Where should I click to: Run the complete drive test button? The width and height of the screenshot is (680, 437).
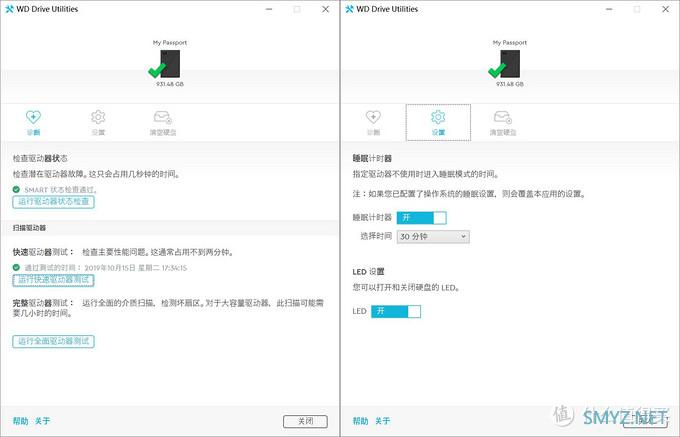(53, 341)
